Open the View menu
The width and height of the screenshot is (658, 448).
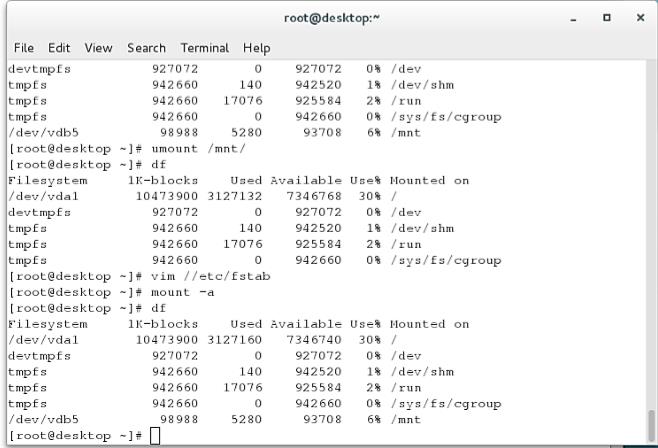[x=98, y=48]
